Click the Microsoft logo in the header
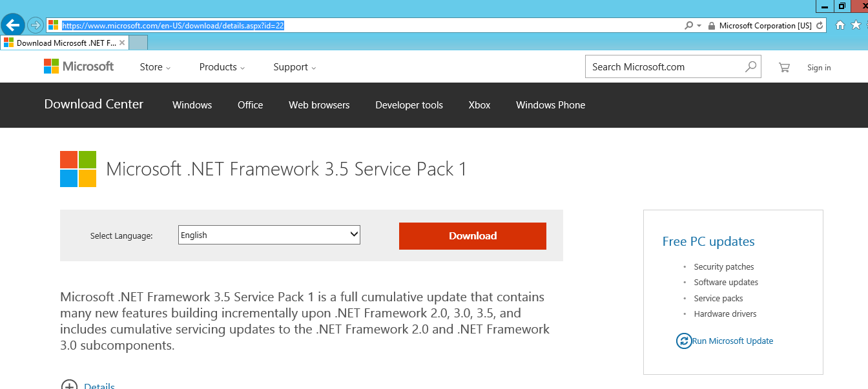 point(79,66)
